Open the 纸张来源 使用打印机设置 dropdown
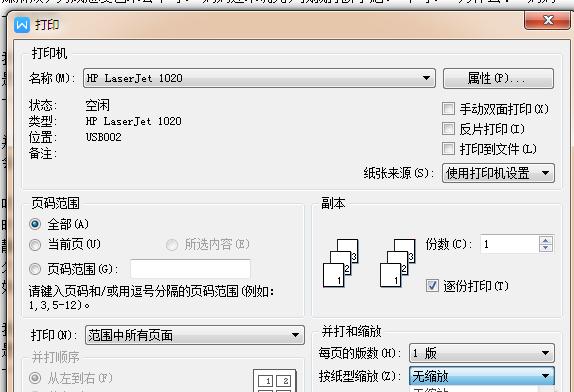The image size is (574, 392). [x=498, y=173]
